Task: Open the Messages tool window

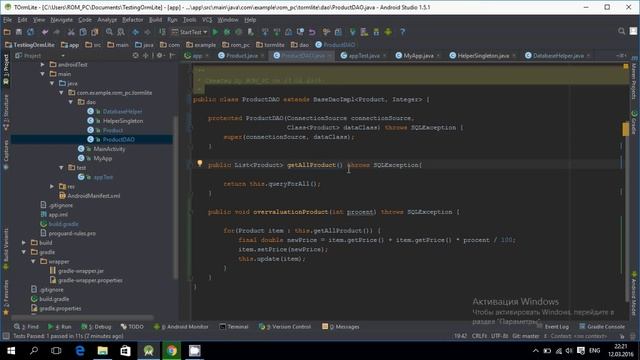Action: click(x=341, y=327)
